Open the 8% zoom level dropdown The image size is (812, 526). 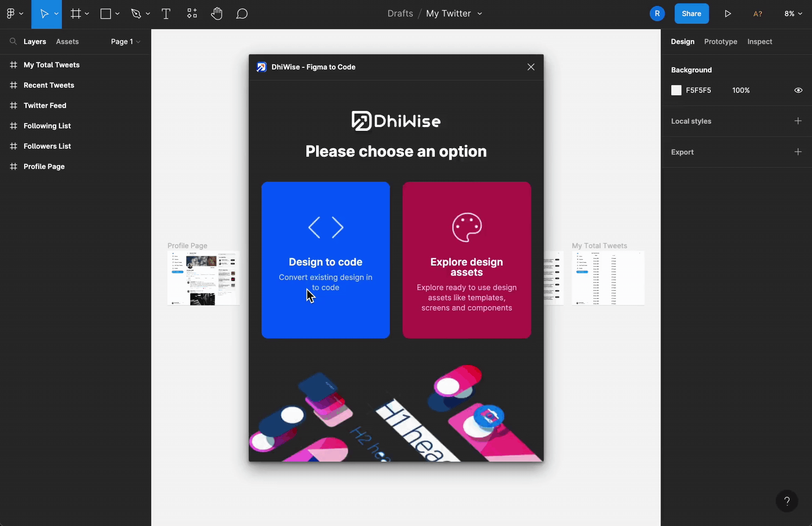[793, 14]
